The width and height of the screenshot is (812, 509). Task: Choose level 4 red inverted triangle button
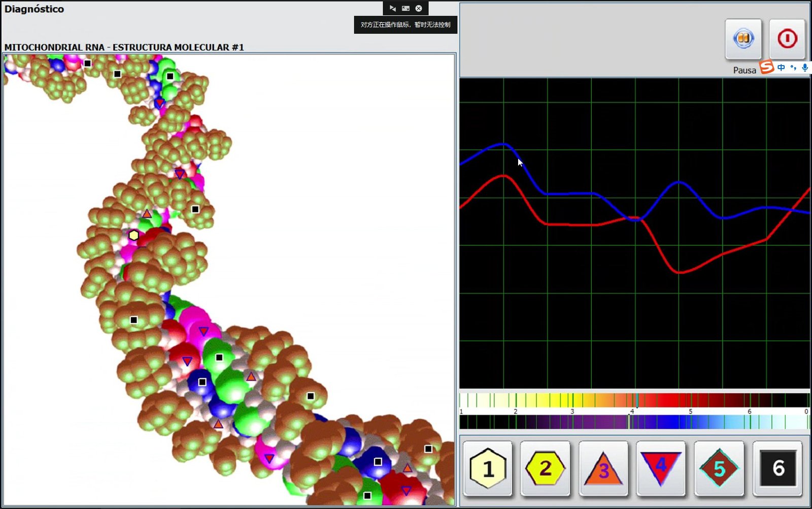tap(661, 468)
